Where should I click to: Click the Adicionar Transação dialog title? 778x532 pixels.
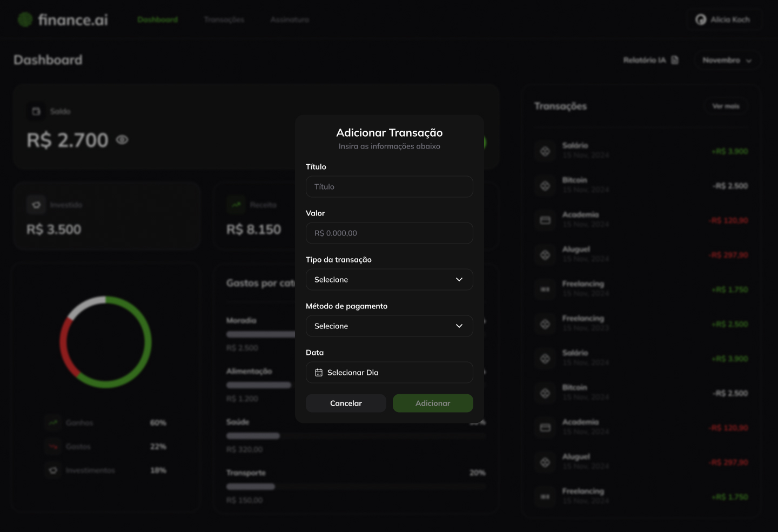pos(390,132)
